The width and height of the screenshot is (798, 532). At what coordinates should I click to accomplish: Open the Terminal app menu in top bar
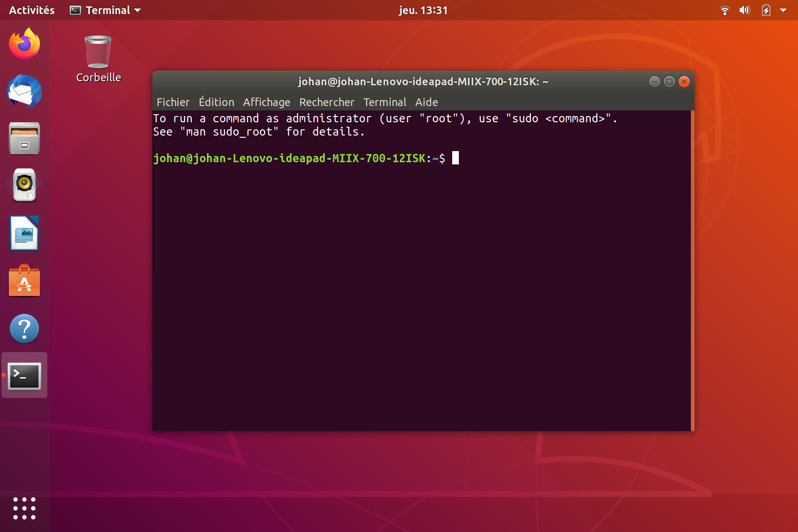tap(105, 10)
